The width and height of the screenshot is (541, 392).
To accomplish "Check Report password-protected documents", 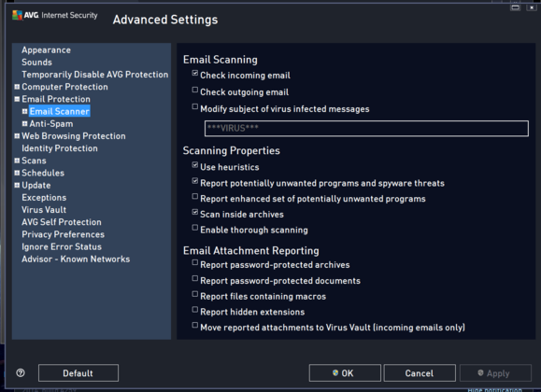I will [x=195, y=278].
